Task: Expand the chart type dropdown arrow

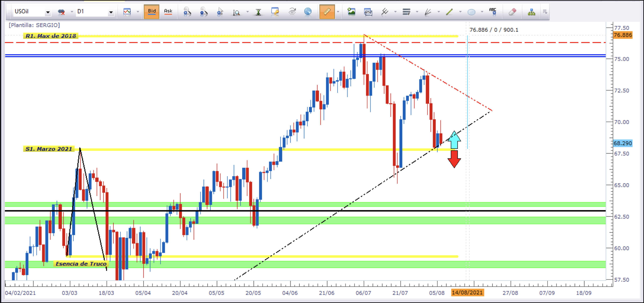Action: (138, 12)
